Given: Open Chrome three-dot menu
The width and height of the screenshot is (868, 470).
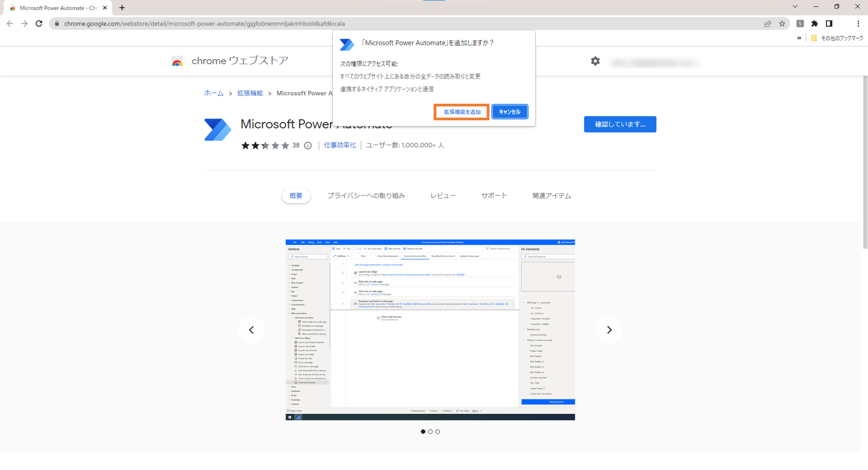Looking at the screenshot, I should click(858, 24).
